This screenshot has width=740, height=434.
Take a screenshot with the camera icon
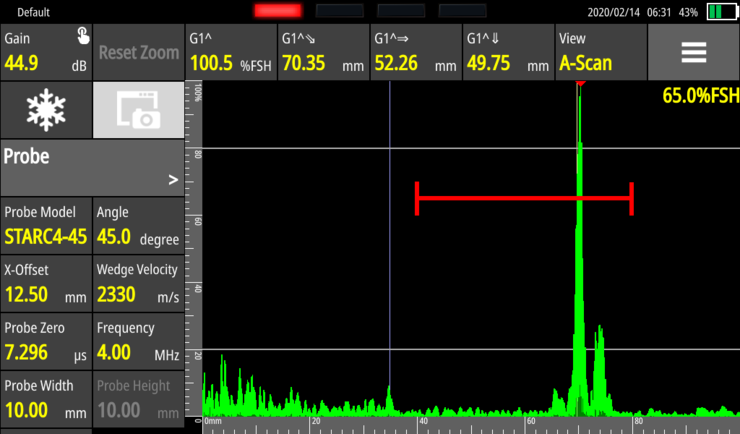(x=138, y=110)
